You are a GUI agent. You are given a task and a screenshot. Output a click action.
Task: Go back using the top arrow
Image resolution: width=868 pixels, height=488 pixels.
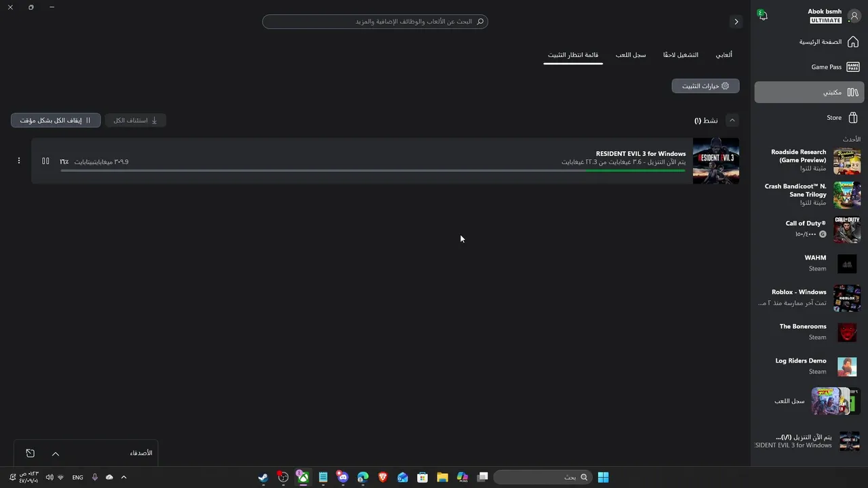coord(736,22)
